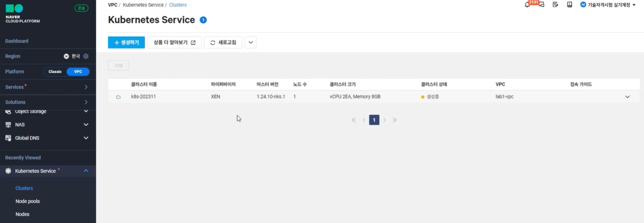Click VPC in the breadcrumb
Image resolution: width=644 pixels, height=223 pixels.
(113, 5)
